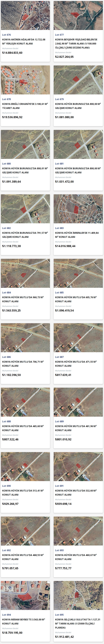
Task: Click the Lot 680 number link
Action: pyautogui.click(x=7, y=164)
